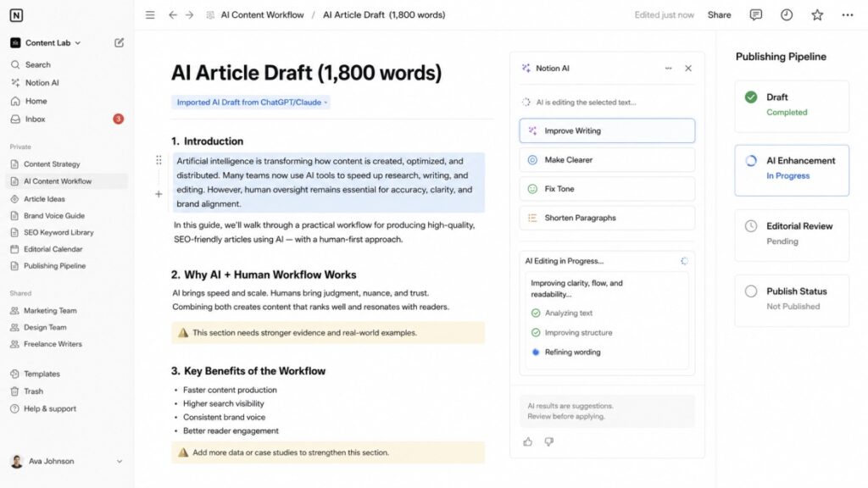Click the block drag handle beside Introduction
This screenshot has height=488, width=868.
(x=159, y=160)
